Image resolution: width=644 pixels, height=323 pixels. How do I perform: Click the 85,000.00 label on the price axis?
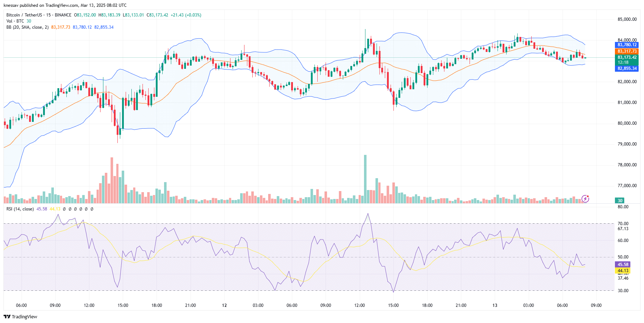pyautogui.click(x=627, y=19)
